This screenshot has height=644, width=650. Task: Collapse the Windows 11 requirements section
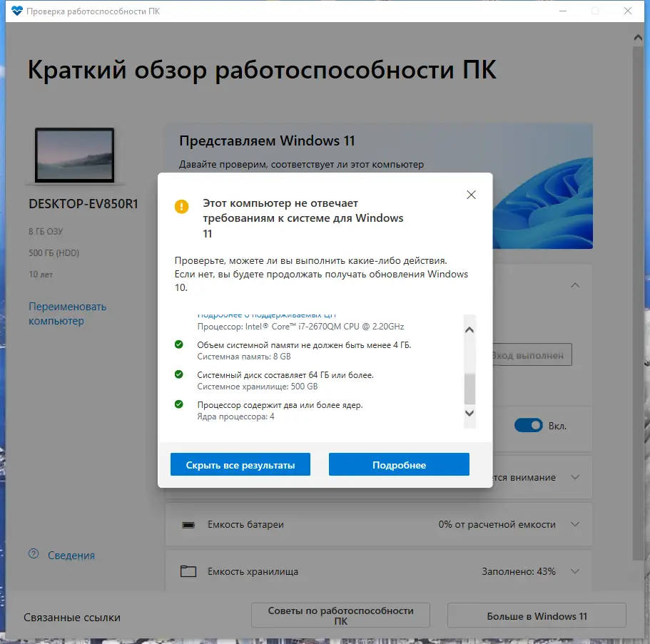click(575, 285)
